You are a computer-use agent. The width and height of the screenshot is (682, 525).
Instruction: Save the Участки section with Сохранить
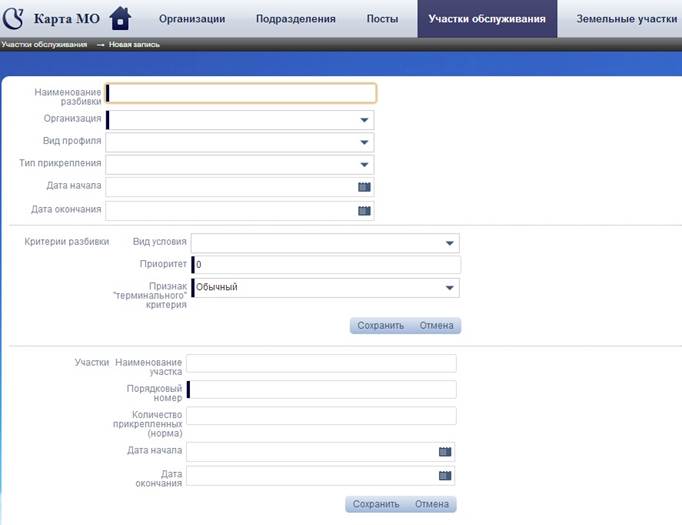tap(376, 504)
